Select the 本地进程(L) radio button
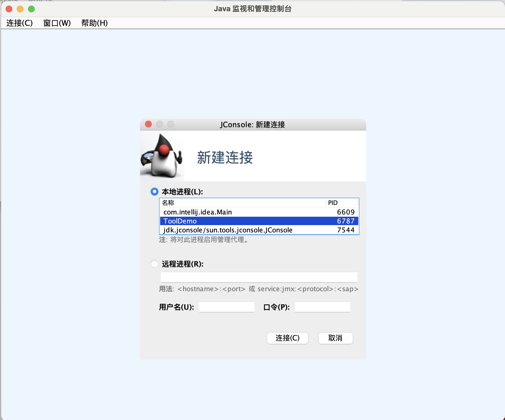This screenshot has height=420, width=505. tap(155, 192)
